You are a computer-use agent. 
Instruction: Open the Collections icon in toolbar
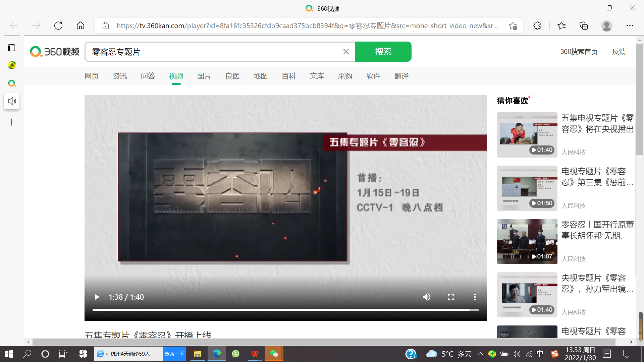pyautogui.click(x=584, y=26)
